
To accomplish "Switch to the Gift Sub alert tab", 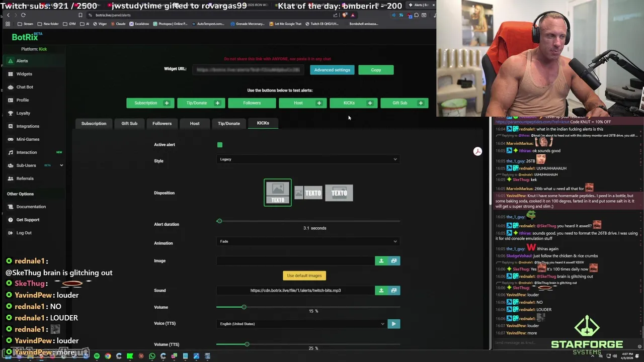I will pos(129,123).
